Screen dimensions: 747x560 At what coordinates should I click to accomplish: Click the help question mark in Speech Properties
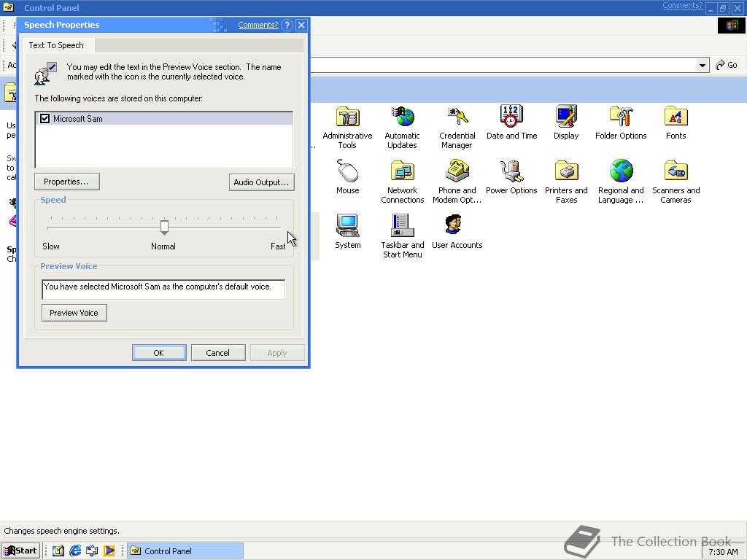[287, 26]
